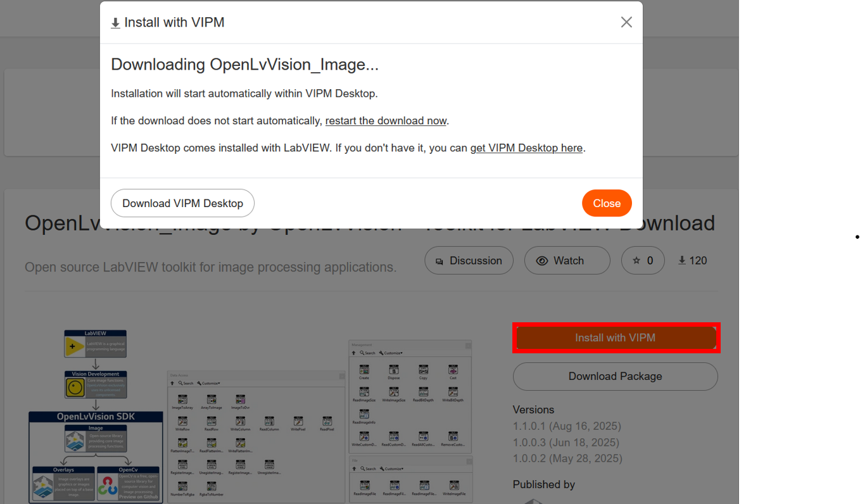This screenshot has width=860, height=504.
Task: Click the Create icon in Management palette
Action: coord(364,370)
